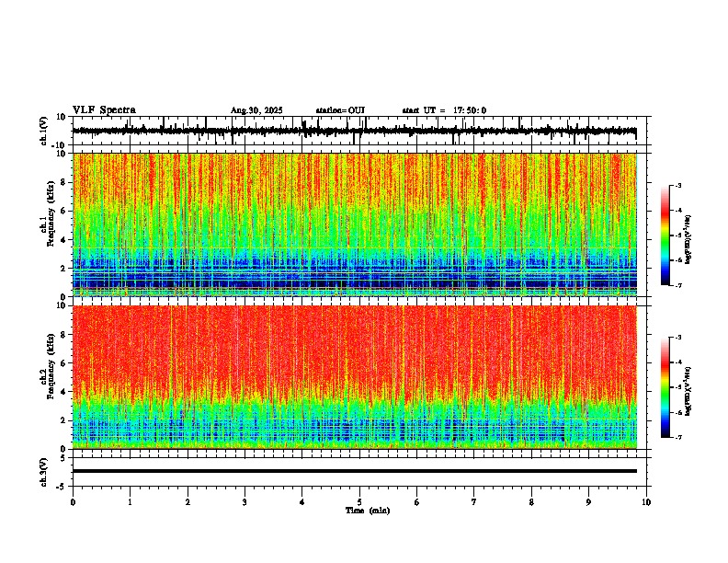728x563 pixels.
Task: Click the "ch.1(V)" waveform axis label
Action: pyautogui.click(x=44, y=131)
